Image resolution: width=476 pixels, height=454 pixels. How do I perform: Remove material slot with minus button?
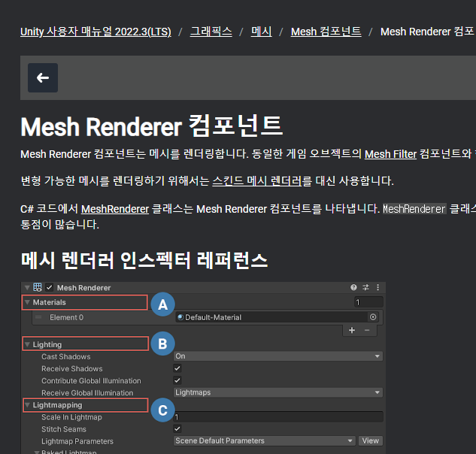tap(367, 330)
